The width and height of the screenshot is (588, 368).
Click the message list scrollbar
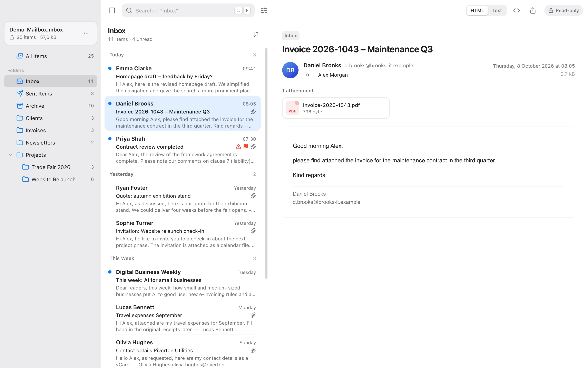[266, 163]
